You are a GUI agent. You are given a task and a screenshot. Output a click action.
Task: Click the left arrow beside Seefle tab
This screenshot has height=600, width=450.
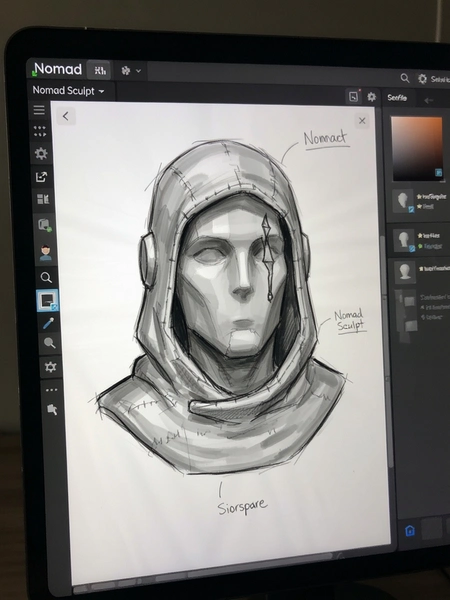tap(429, 100)
